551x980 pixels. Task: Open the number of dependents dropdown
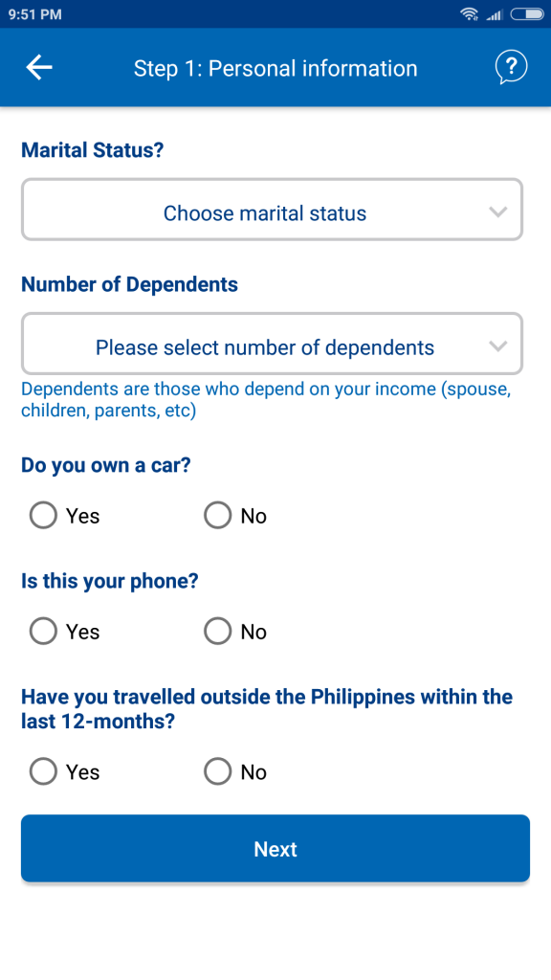tap(272, 344)
